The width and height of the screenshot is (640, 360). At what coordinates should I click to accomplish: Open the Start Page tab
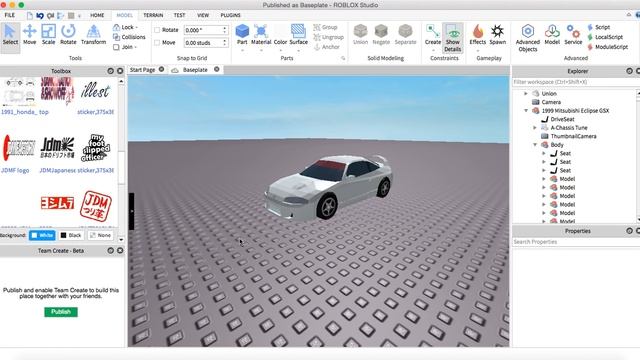coord(142,70)
